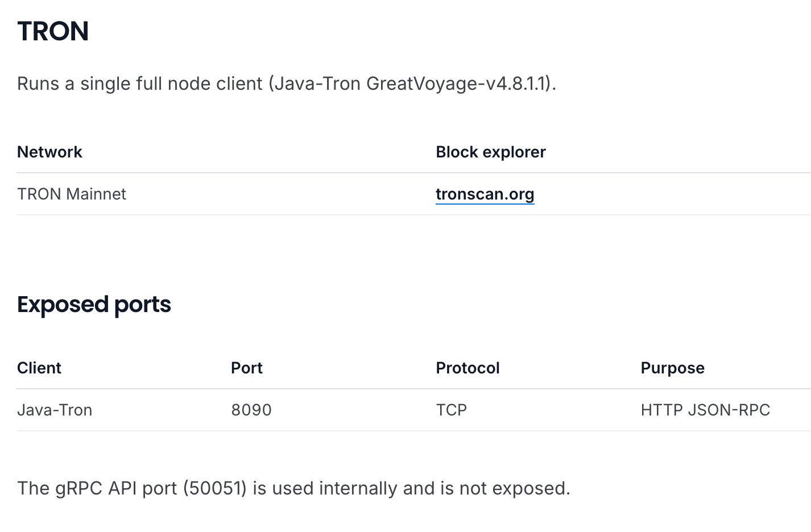
Task: Click the Client column header
Action: tap(39, 368)
